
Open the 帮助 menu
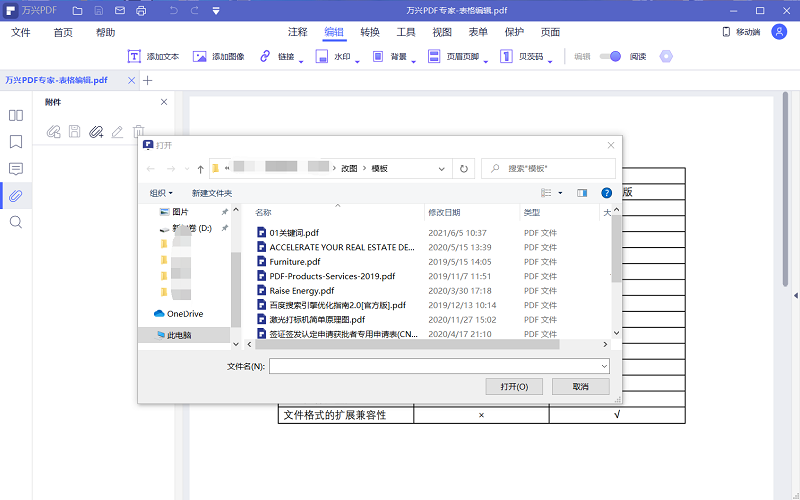tap(106, 32)
